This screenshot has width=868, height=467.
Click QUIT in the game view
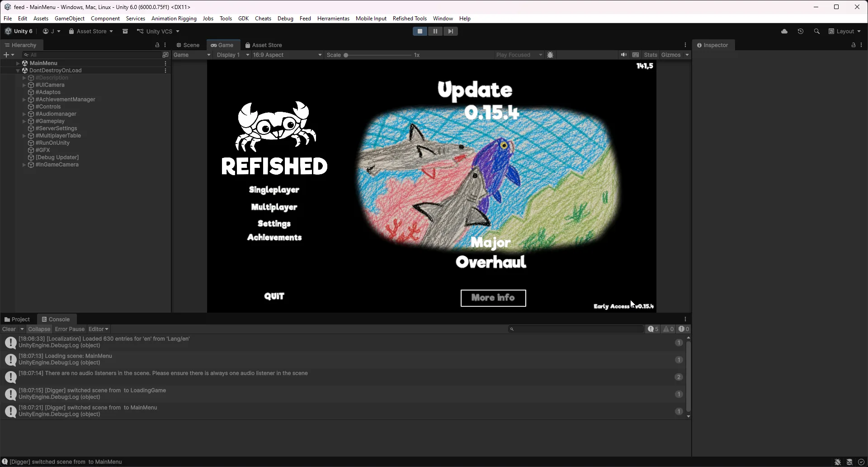point(274,296)
